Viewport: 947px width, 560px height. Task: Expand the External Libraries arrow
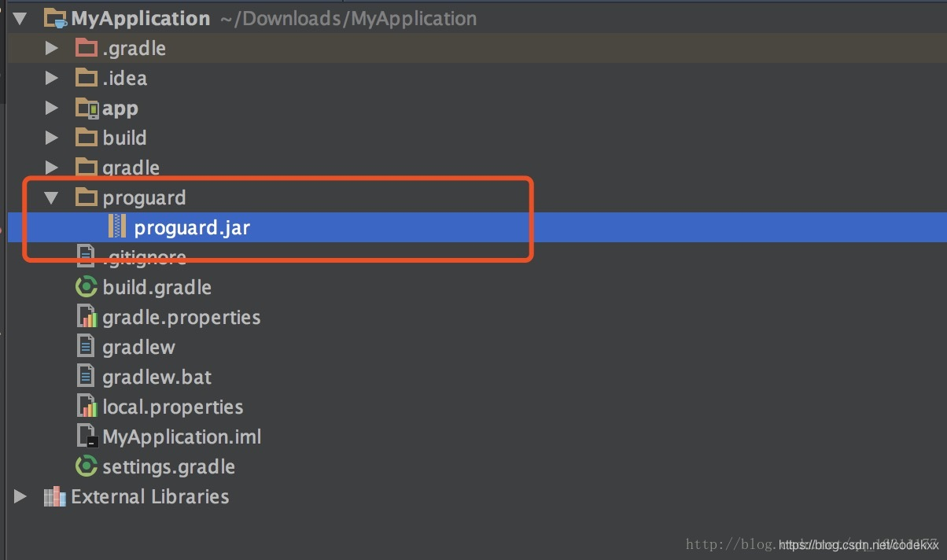[20, 497]
